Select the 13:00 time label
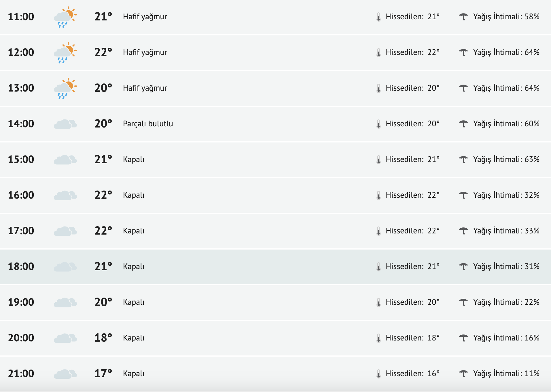This screenshot has width=551, height=392. [21, 88]
